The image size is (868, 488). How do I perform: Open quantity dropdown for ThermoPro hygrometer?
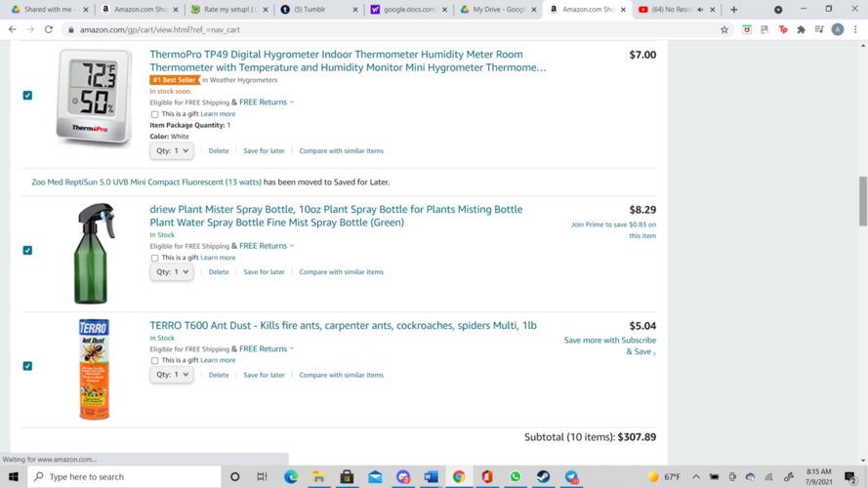click(171, 151)
